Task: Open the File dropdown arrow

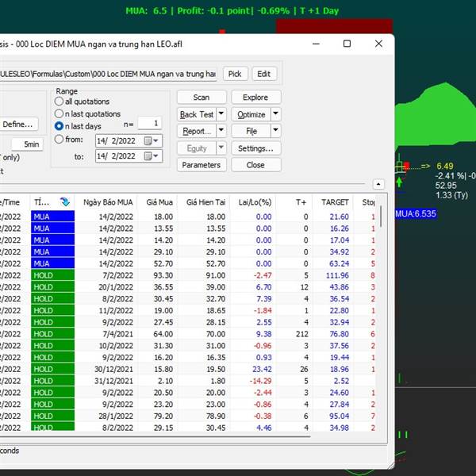Action: pyautogui.click(x=275, y=131)
